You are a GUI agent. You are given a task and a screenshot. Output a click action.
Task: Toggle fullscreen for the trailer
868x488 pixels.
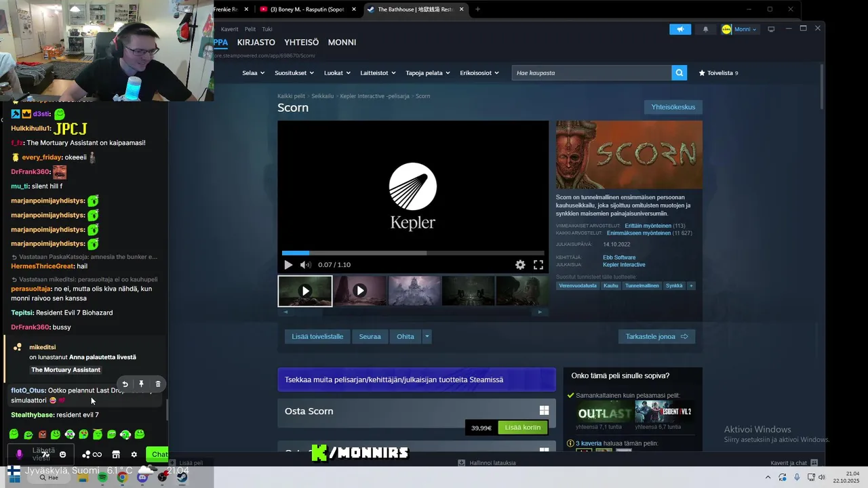pos(538,265)
